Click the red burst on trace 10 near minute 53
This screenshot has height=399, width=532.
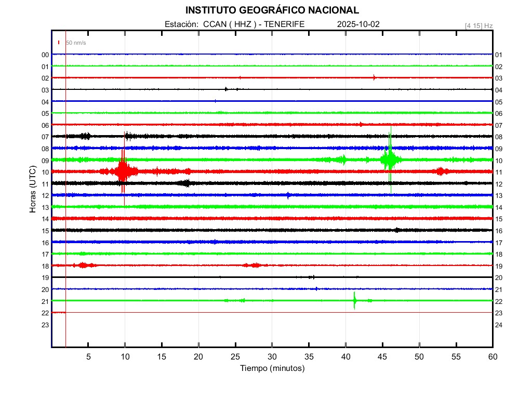point(441,171)
